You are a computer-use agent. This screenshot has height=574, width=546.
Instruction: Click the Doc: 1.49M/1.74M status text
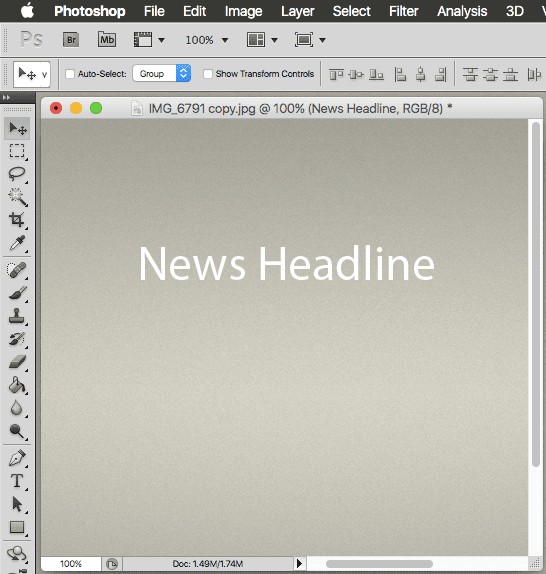(x=207, y=563)
